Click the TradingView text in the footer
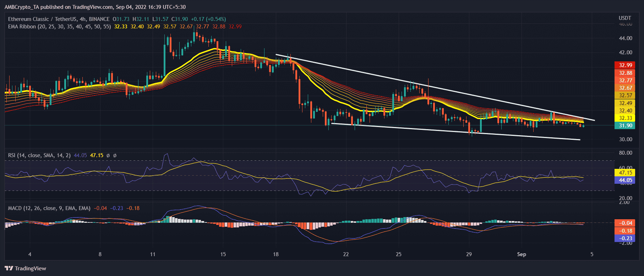 tap(31, 269)
